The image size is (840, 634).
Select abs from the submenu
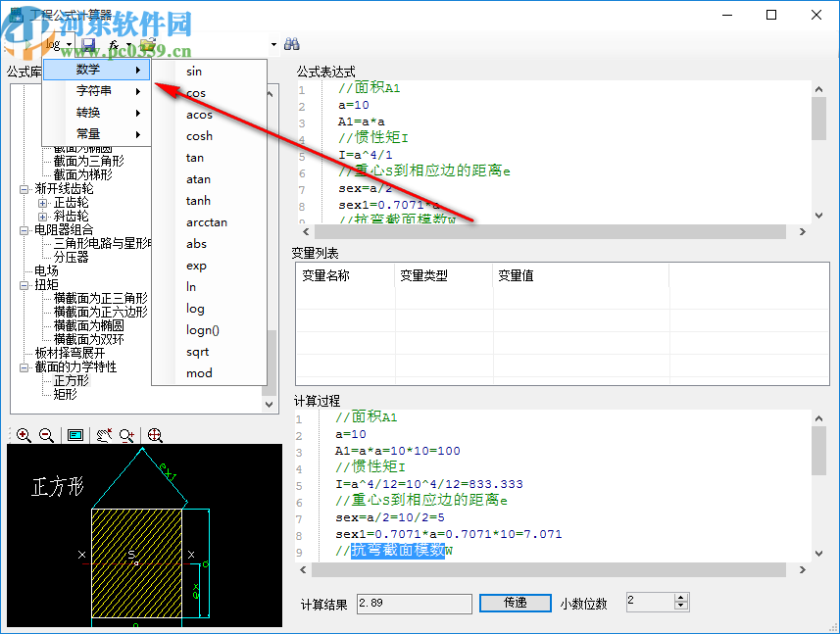click(x=210, y=244)
